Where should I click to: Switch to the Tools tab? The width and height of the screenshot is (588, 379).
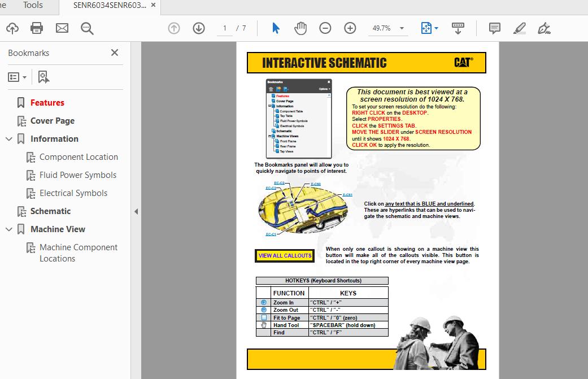coord(33,5)
